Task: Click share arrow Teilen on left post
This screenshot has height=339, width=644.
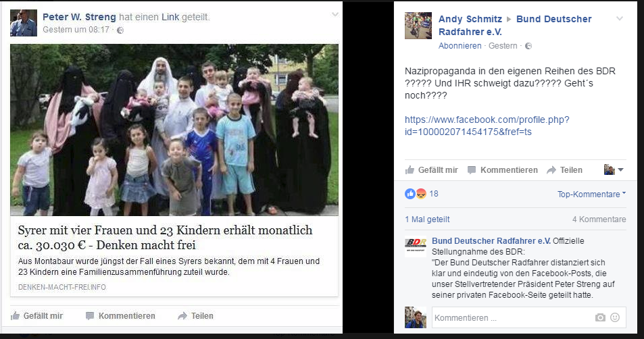Action: pyautogui.click(x=182, y=316)
